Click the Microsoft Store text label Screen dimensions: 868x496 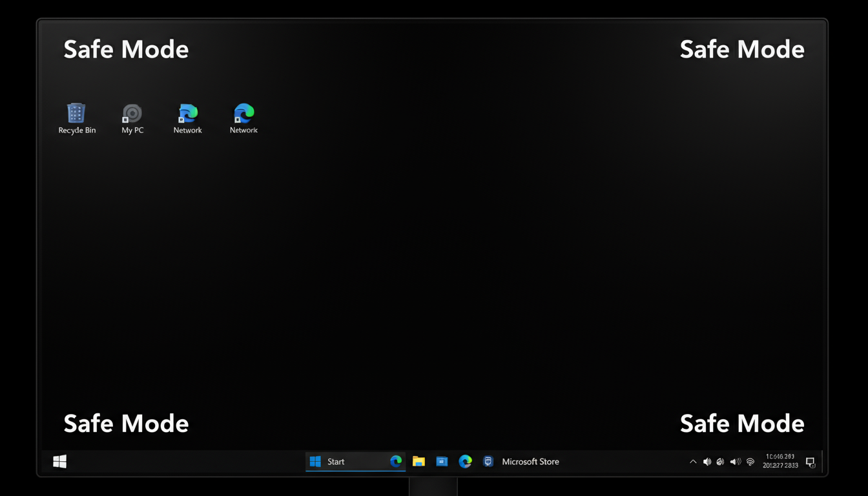coord(530,462)
